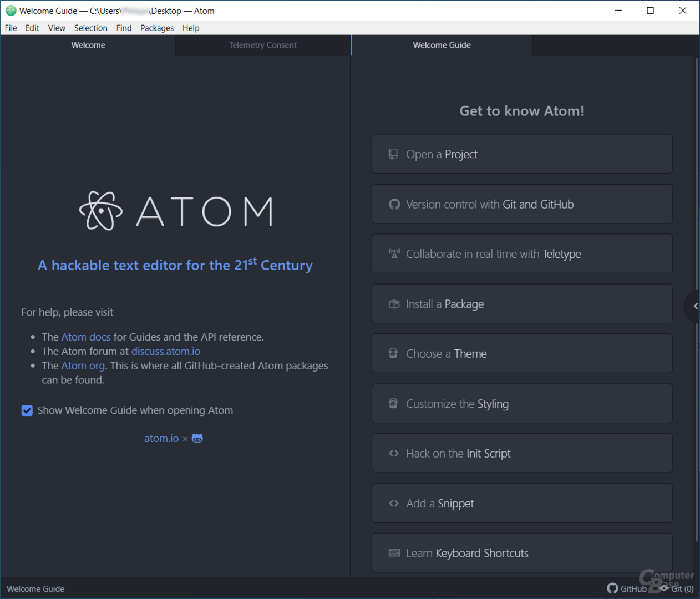Switch to the Telemetry Consent tab
700x599 pixels.
click(262, 45)
